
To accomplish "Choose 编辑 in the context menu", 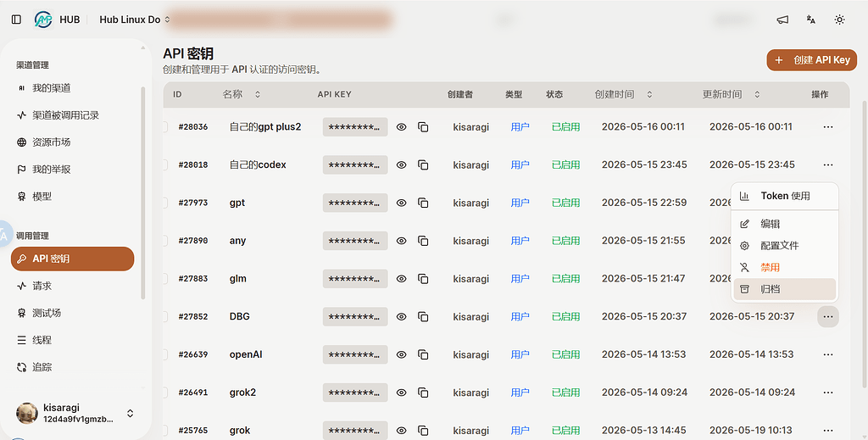I will pyautogui.click(x=784, y=224).
